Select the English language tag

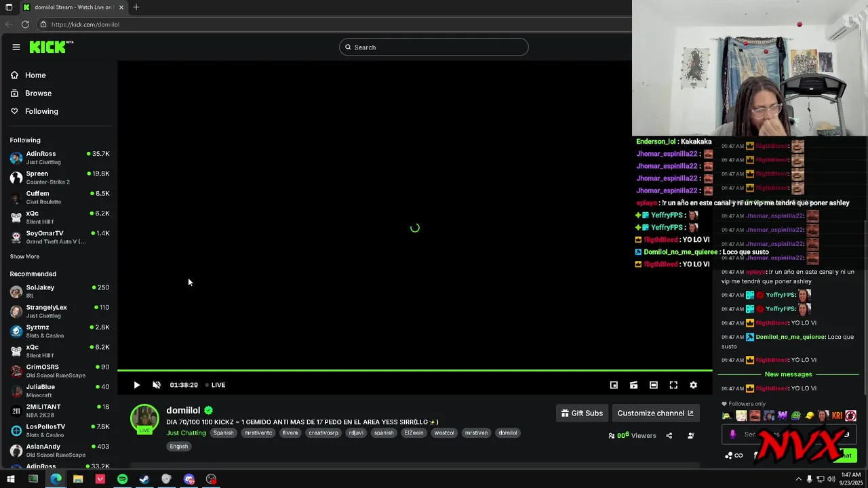pos(179,447)
